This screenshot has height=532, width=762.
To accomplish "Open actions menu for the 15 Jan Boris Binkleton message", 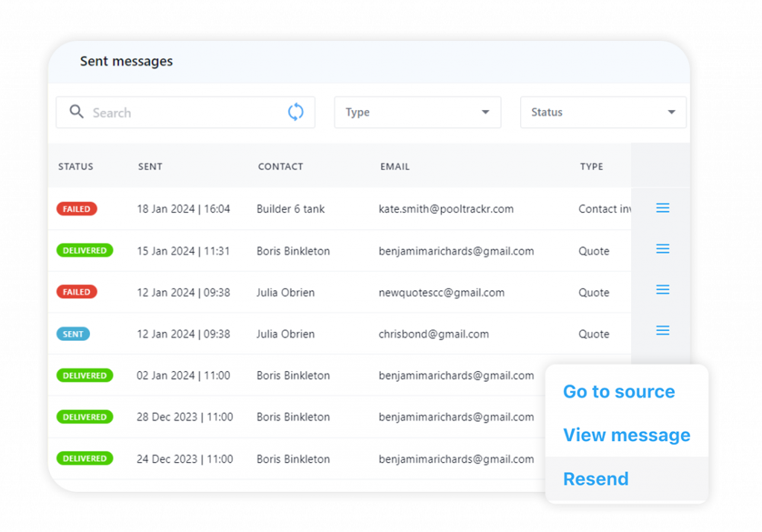I will pos(662,250).
